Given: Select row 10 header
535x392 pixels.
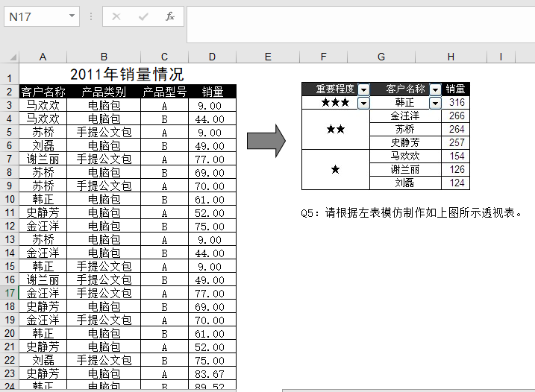Looking at the screenshot, I should (x=10, y=199).
